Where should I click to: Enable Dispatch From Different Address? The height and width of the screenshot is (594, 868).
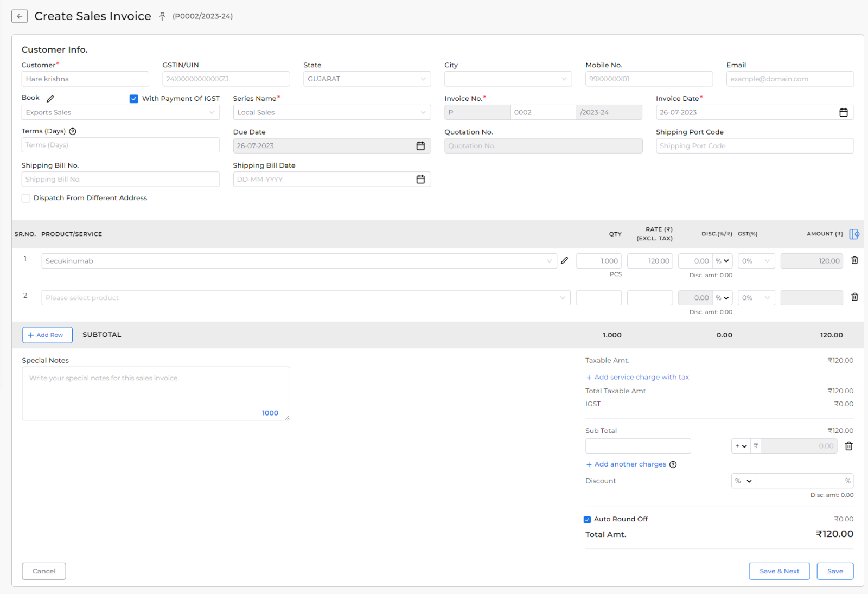pyautogui.click(x=25, y=198)
